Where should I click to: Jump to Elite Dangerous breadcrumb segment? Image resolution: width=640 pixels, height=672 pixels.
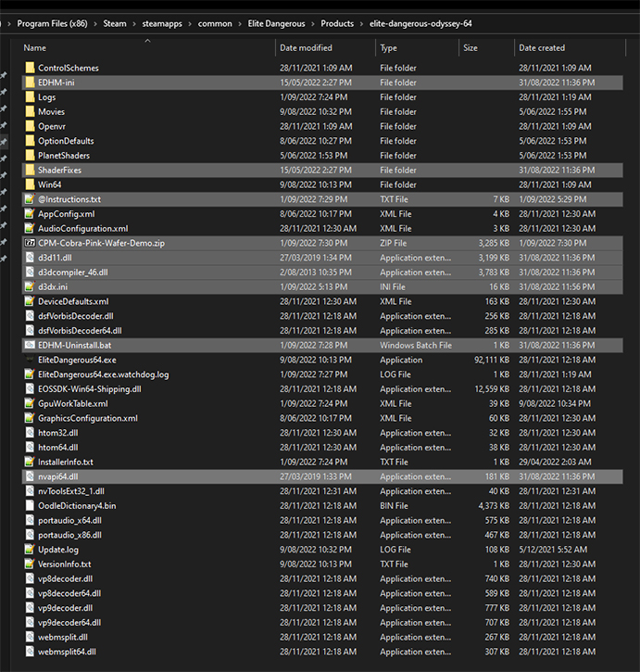point(276,23)
